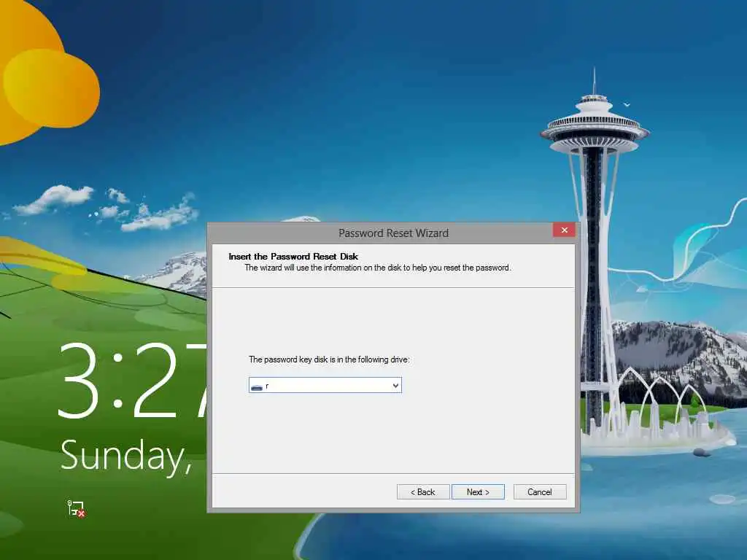This screenshot has height=560, width=747.
Task: Click the 'Sunday,' date text on lock screen
Action: [126, 456]
